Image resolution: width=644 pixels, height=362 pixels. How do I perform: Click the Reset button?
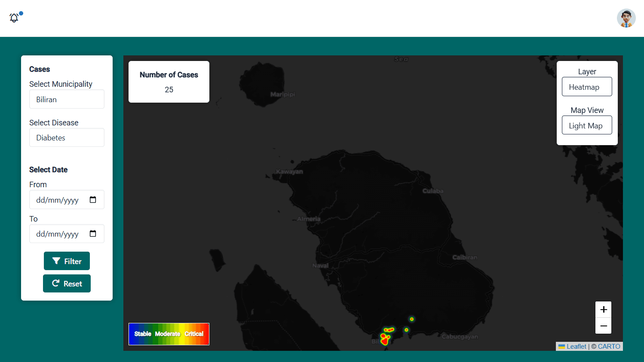coord(67,283)
